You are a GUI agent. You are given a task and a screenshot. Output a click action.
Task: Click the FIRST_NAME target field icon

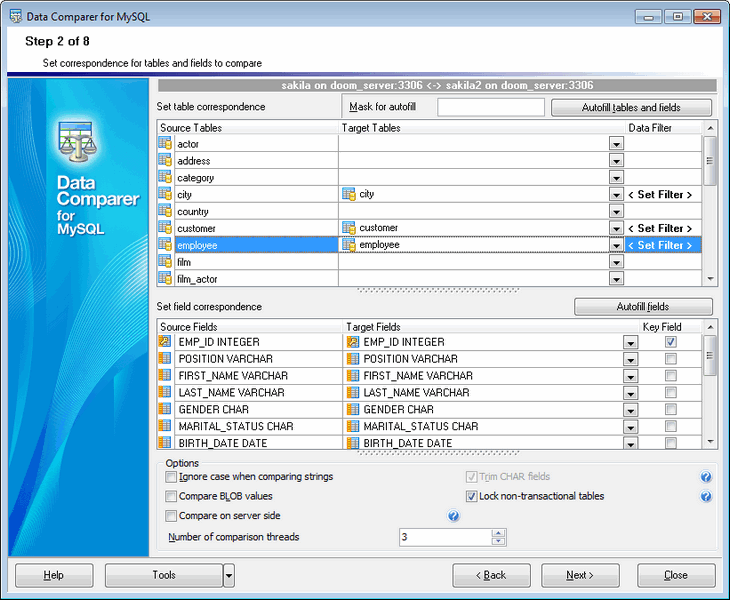pos(353,376)
